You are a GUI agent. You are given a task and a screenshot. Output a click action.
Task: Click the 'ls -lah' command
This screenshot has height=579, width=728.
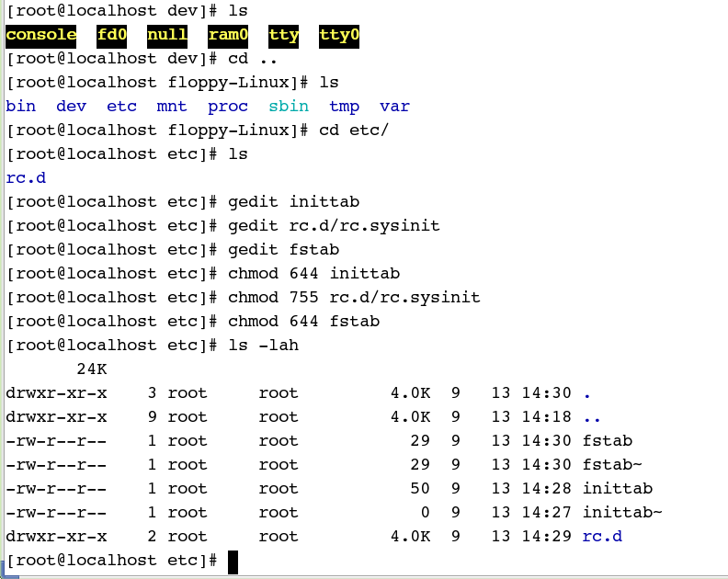click(x=263, y=346)
